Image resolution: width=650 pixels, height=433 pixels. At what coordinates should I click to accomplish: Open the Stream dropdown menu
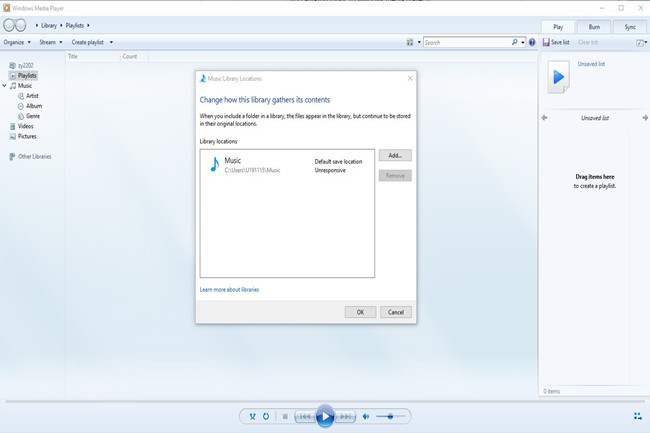click(x=50, y=43)
